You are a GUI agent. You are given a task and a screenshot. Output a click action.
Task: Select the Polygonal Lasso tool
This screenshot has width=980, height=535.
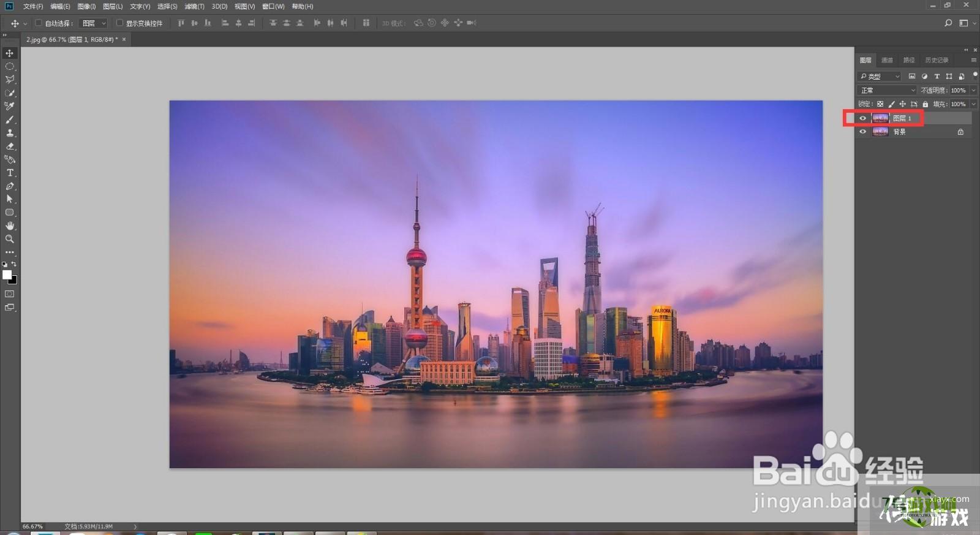[x=10, y=80]
